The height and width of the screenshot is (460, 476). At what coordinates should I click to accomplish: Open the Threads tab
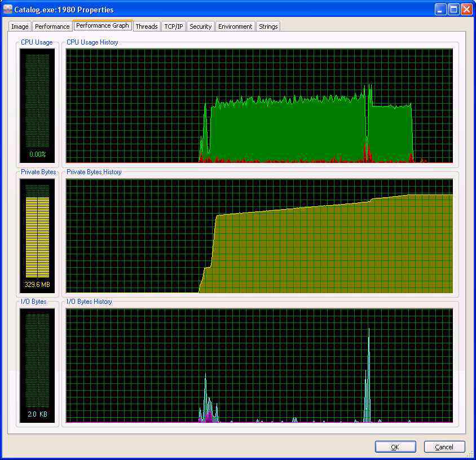(x=147, y=26)
